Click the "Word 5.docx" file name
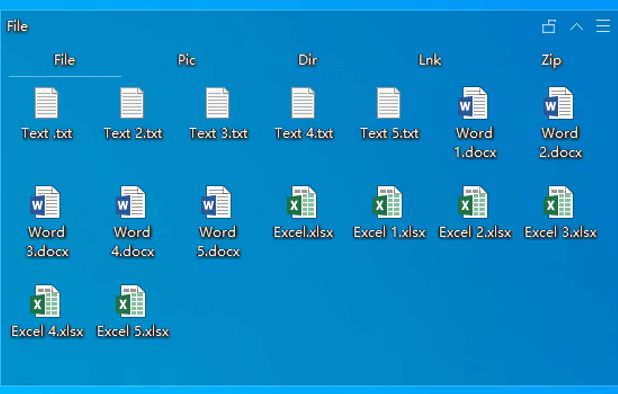The image size is (618, 394). (x=218, y=242)
